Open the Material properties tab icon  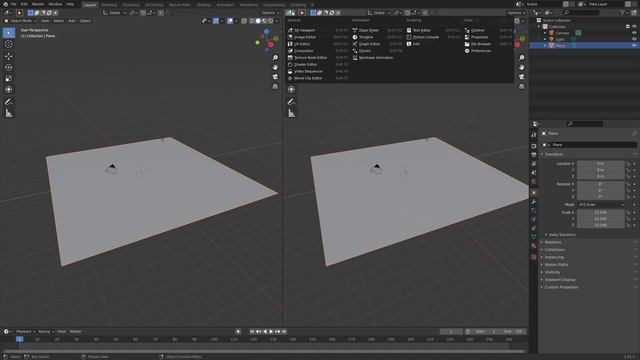[534, 246]
